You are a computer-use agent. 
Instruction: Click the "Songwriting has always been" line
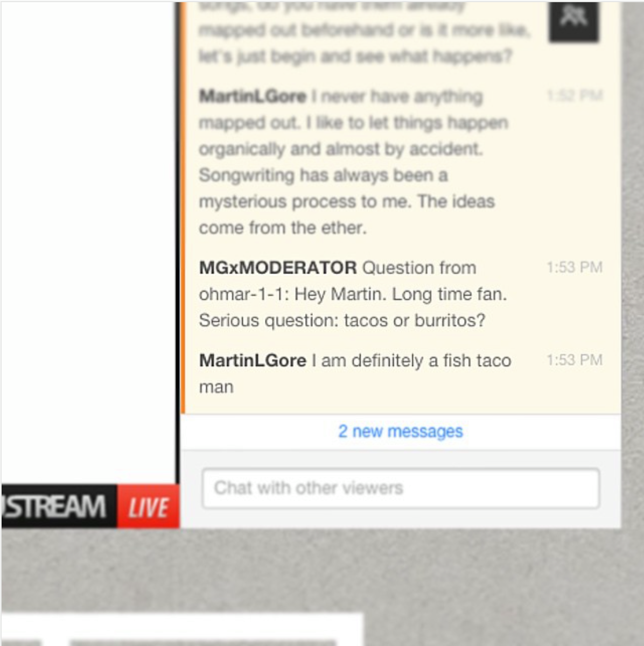[323, 175]
